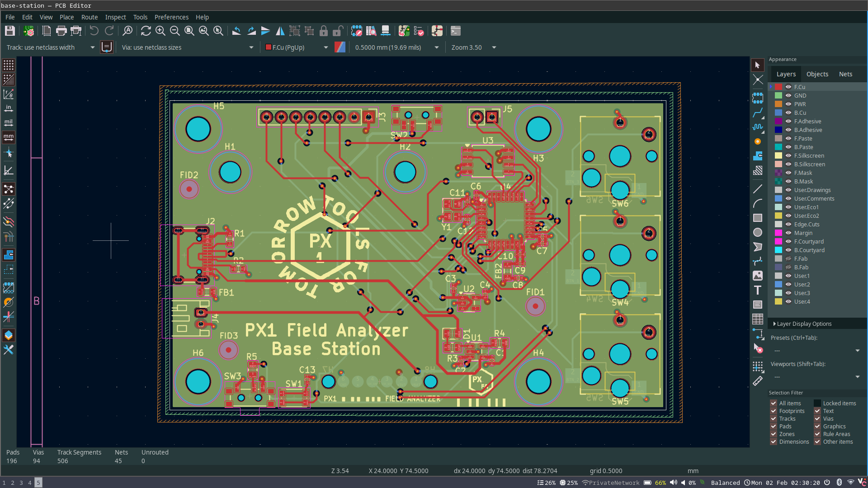
Task: Switch to the Objects tab
Action: [x=817, y=74]
